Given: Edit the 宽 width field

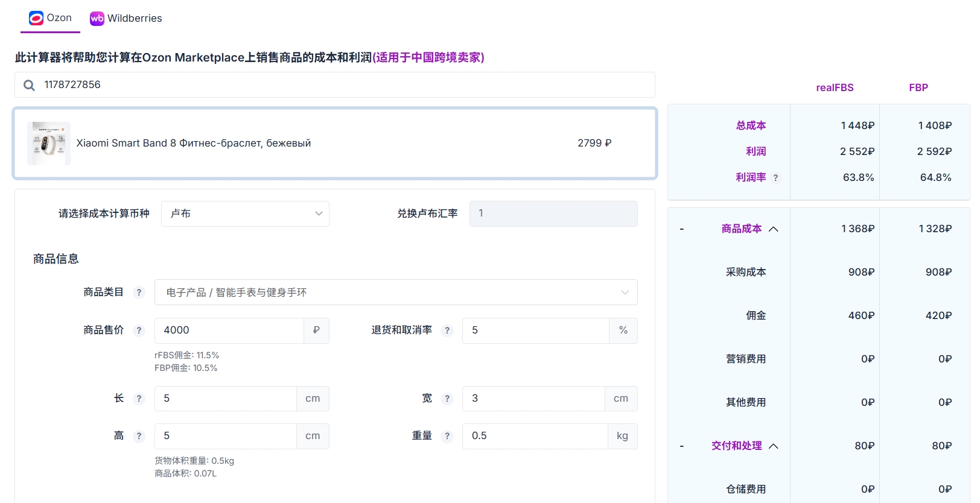Looking at the screenshot, I should click(x=533, y=399).
